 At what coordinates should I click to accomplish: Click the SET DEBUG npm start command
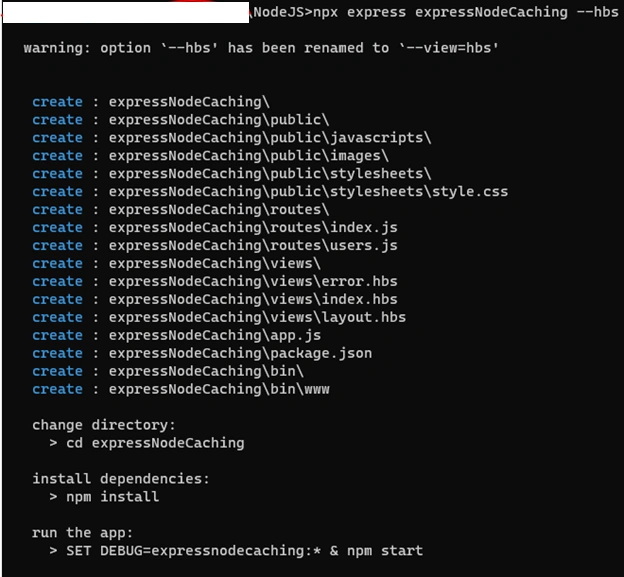pyautogui.click(x=244, y=551)
